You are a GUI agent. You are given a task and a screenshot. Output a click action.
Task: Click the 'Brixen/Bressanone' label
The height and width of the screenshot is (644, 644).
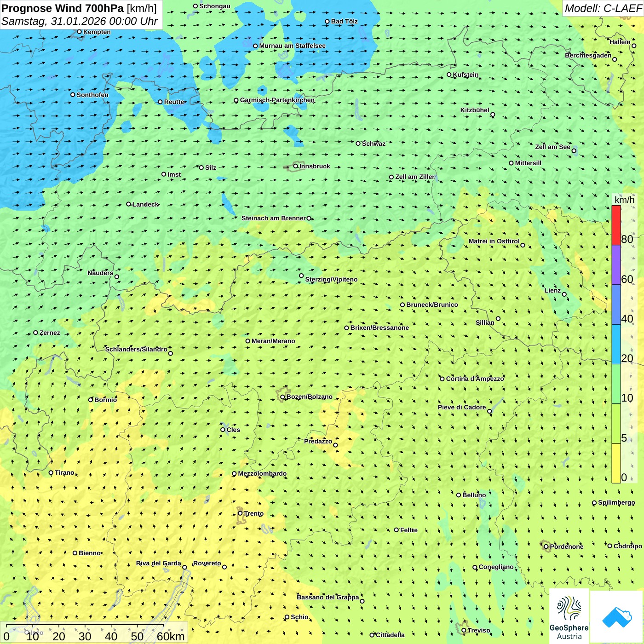tap(379, 328)
